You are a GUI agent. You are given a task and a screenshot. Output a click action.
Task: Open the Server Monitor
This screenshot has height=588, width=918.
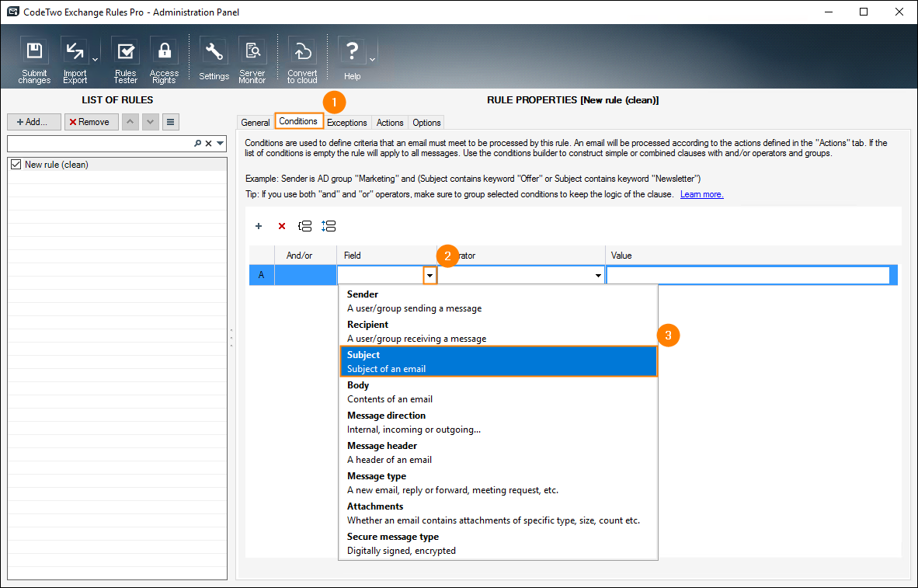pos(252,61)
